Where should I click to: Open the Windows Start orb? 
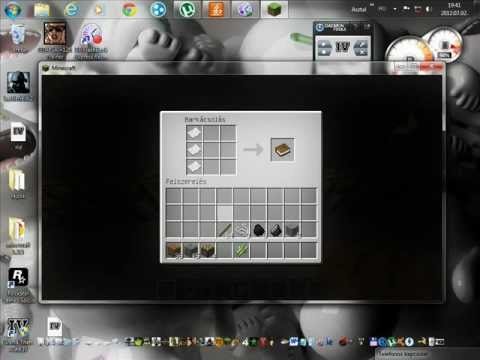point(13,10)
